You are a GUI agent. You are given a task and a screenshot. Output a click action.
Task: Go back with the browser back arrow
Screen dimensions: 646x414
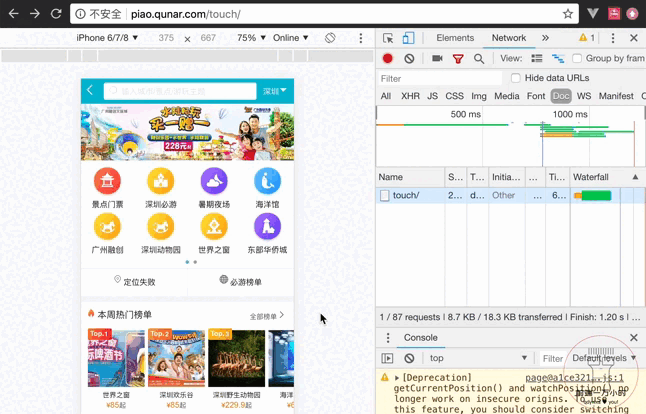click(14, 14)
